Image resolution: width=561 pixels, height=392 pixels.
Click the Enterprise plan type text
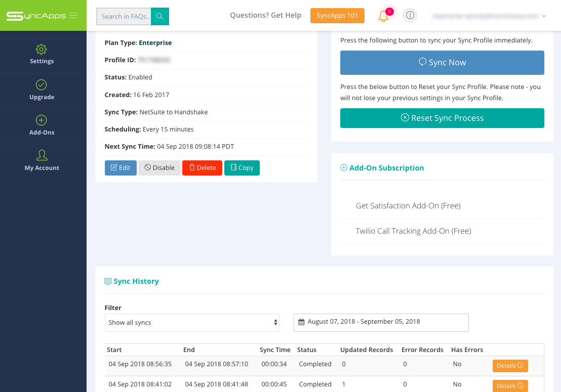pos(155,43)
